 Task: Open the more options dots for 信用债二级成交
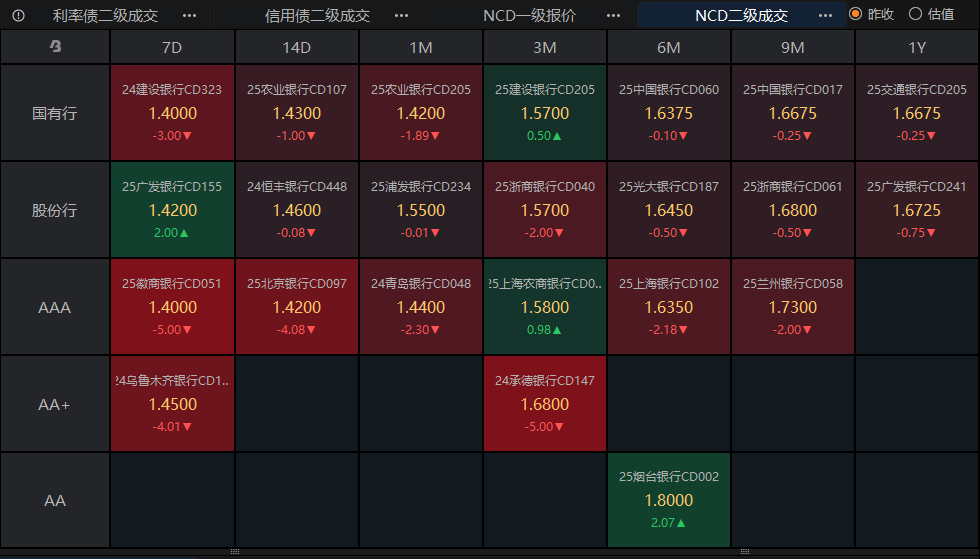[402, 16]
